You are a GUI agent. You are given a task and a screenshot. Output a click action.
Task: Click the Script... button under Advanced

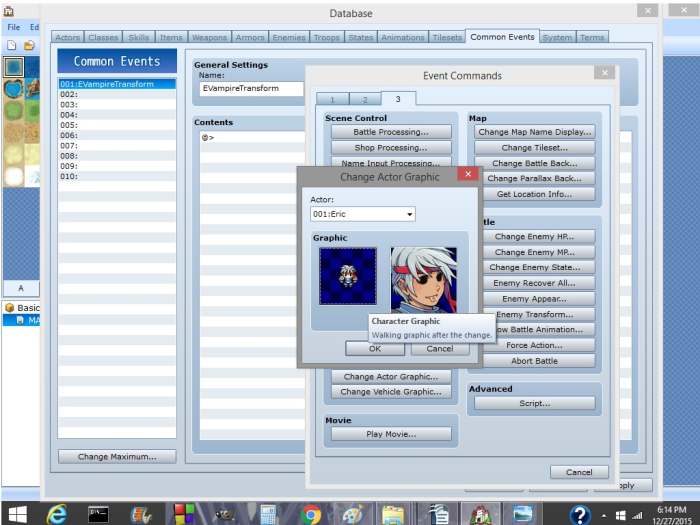pos(534,403)
